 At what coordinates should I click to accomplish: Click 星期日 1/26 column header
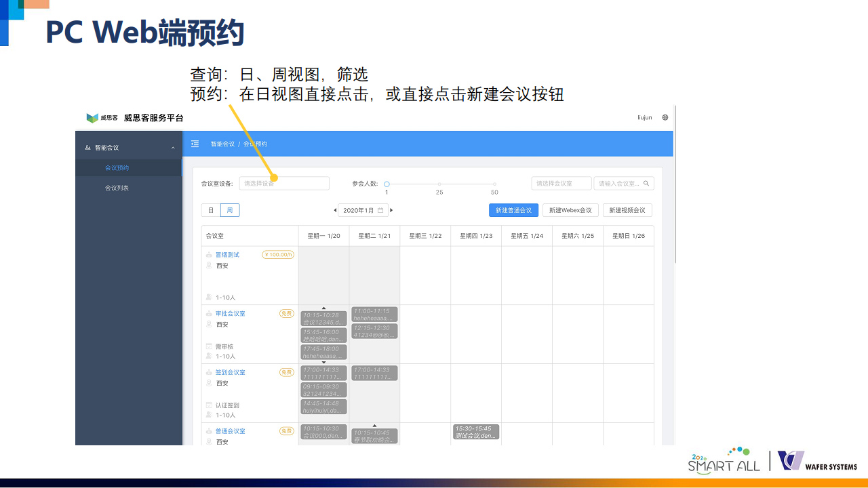pyautogui.click(x=629, y=236)
